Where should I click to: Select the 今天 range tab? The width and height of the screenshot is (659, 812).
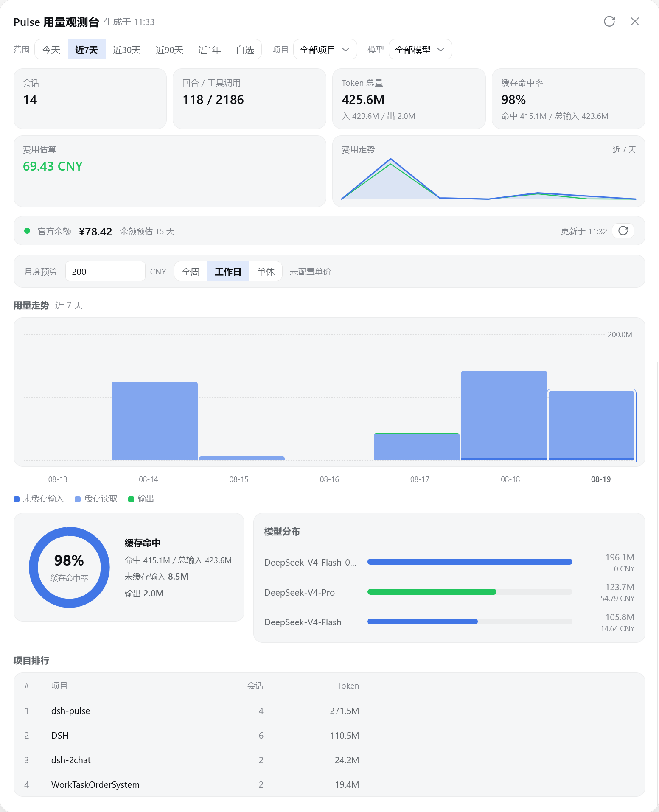pyautogui.click(x=51, y=50)
